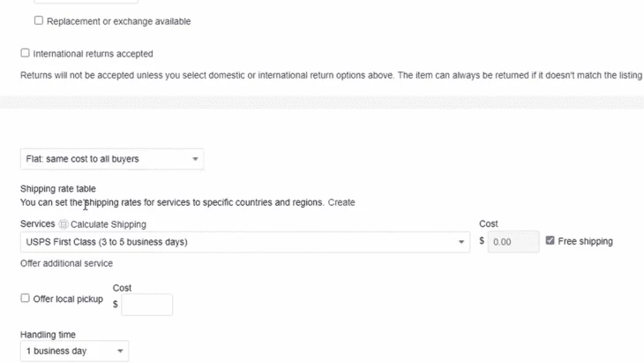Click the shipping cost field showing 0.00
This screenshot has height=363, width=644.
tap(513, 242)
